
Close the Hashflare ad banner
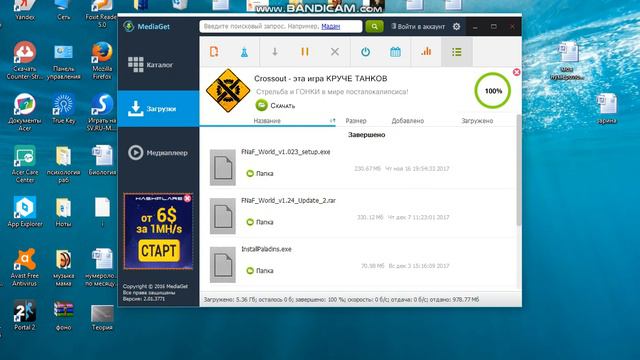[187, 198]
